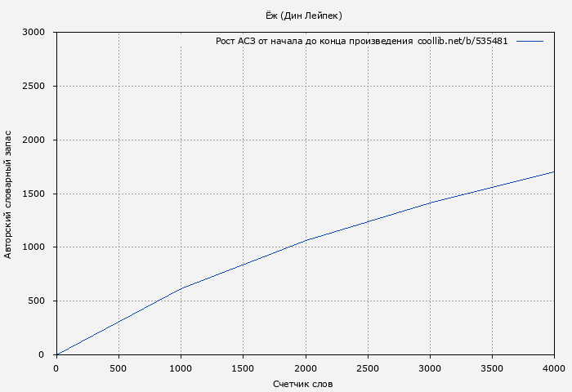Click the 2000 tick label on the X-axis

(x=305, y=368)
